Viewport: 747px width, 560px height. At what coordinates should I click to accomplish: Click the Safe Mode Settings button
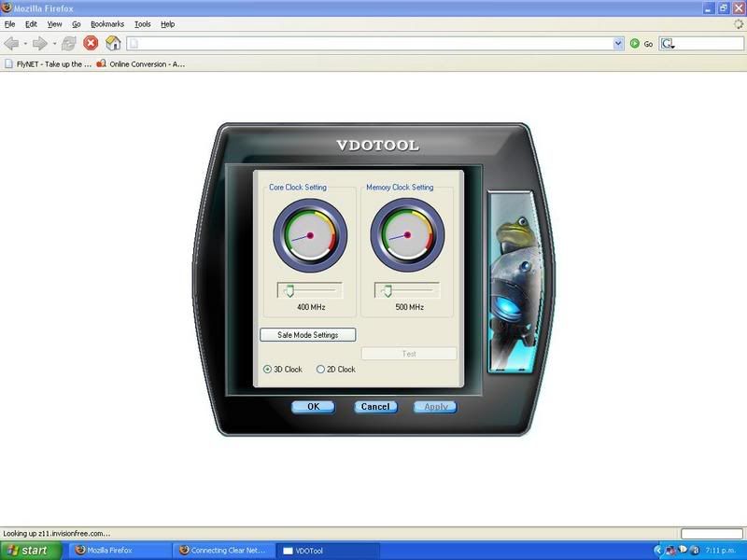[307, 334]
